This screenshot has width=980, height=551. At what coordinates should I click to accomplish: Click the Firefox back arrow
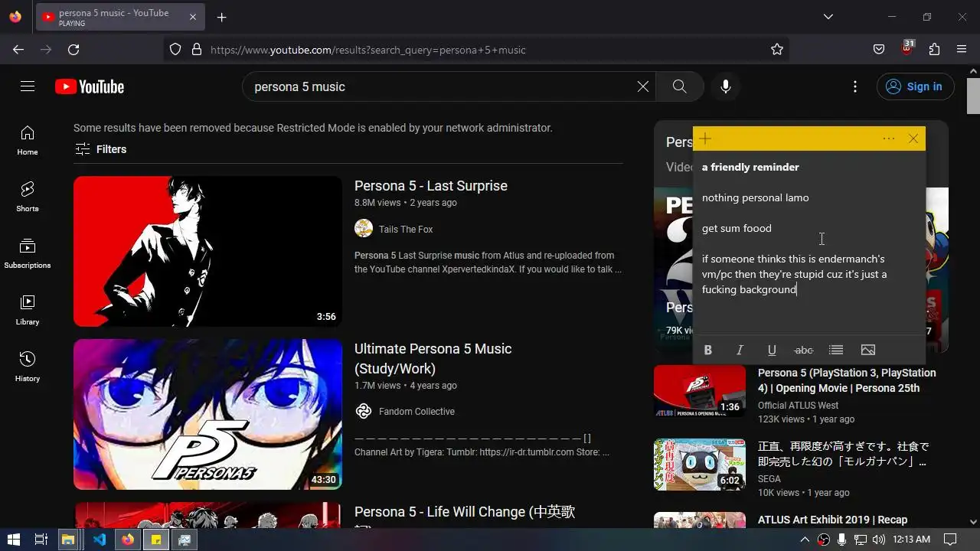[18, 50]
